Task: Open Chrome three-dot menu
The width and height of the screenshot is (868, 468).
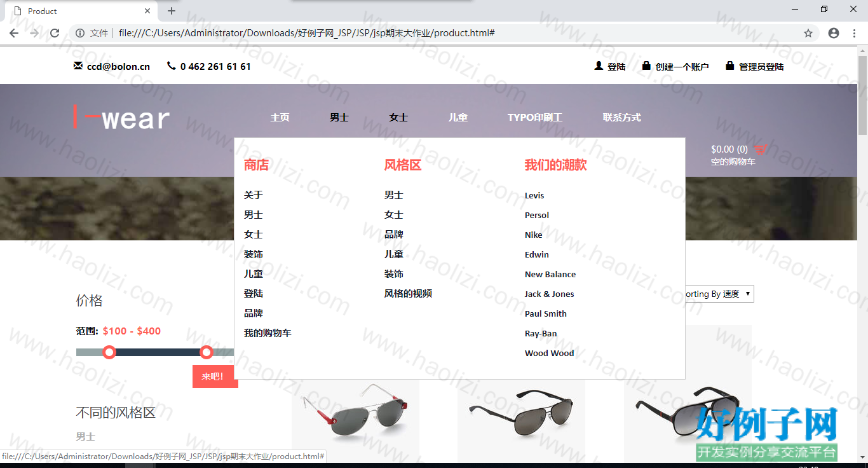Action: click(x=853, y=33)
